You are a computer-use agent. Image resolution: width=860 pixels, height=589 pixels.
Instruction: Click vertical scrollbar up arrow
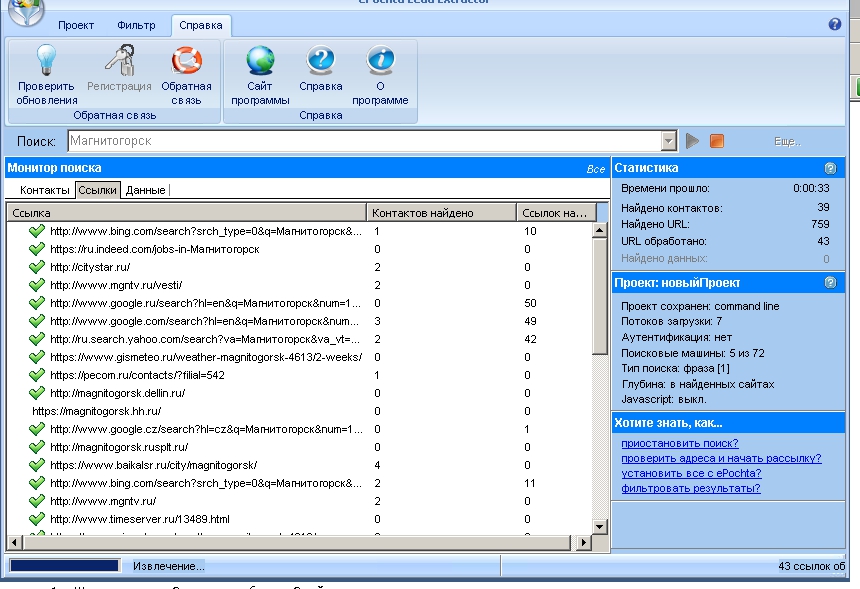(599, 230)
